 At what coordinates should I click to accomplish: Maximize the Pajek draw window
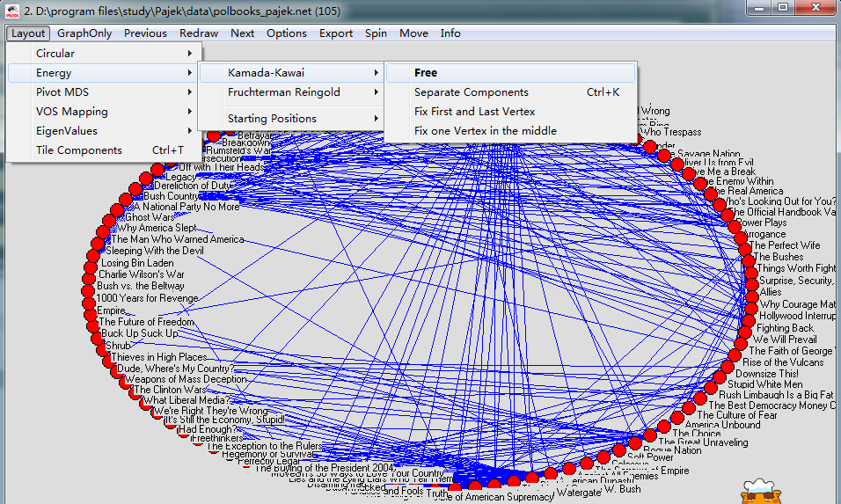(x=783, y=8)
